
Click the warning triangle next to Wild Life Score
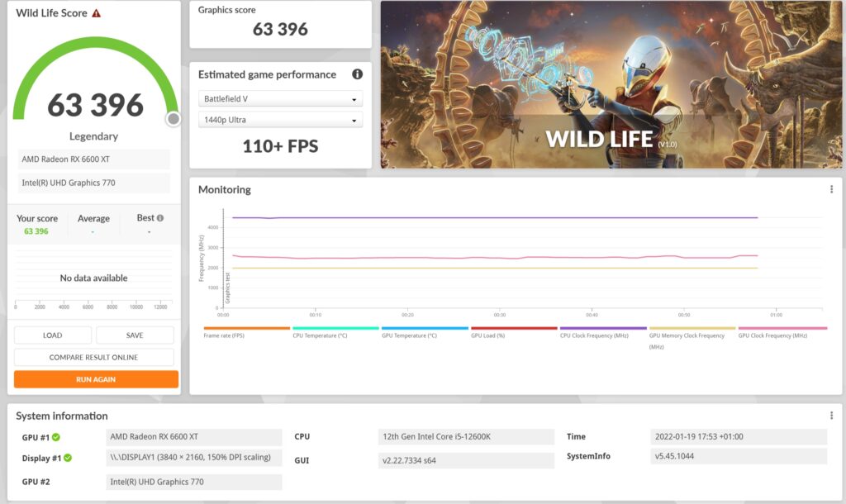[x=96, y=13]
